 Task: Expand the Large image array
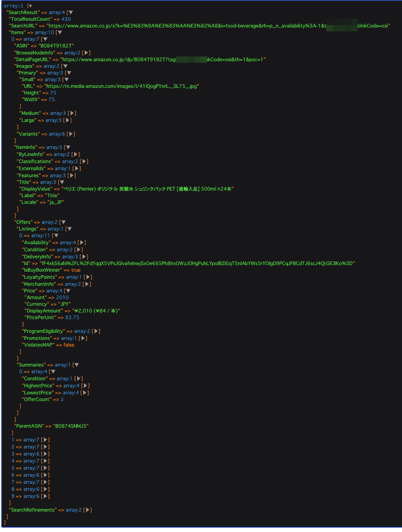(68, 120)
